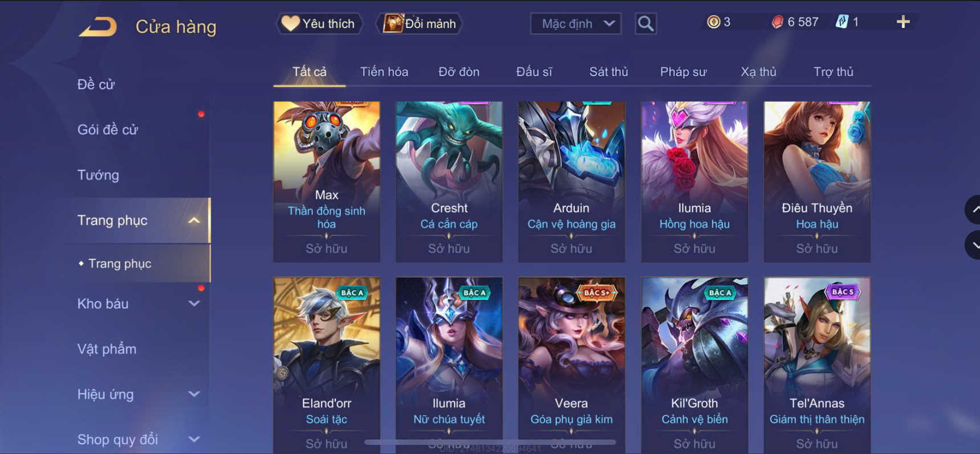Open the Yêu thích favorites filter
Viewport: 980px width, 454px height.
(x=319, y=24)
